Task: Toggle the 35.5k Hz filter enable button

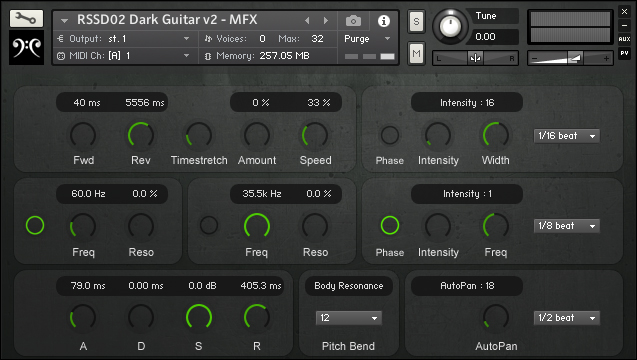Action: [x=209, y=225]
